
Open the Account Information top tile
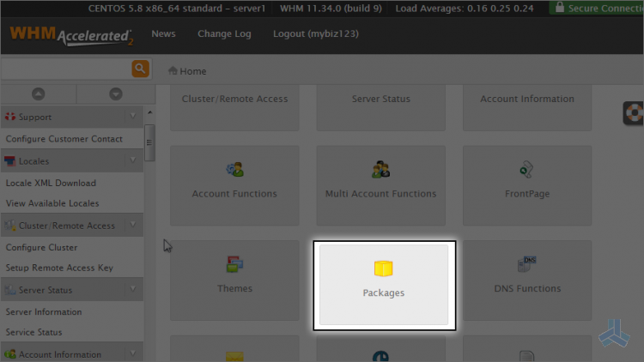[x=527, y=108]
